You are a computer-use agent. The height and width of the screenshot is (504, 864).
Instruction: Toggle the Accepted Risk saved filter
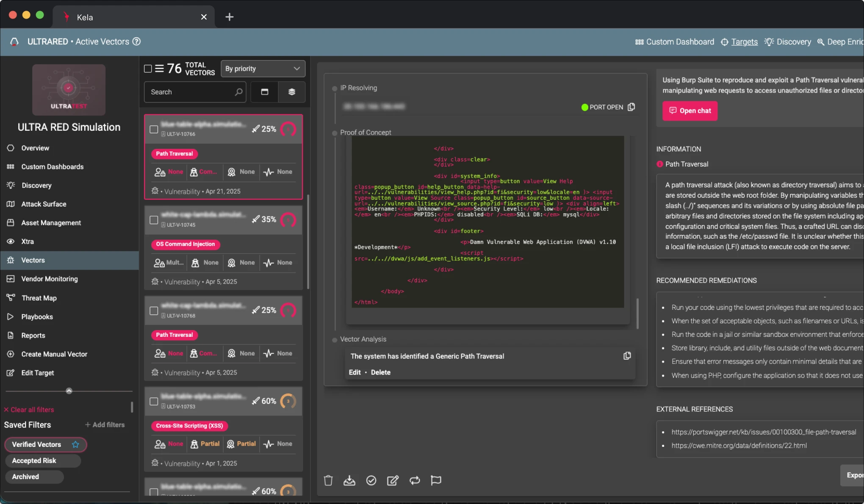[43, 460]
